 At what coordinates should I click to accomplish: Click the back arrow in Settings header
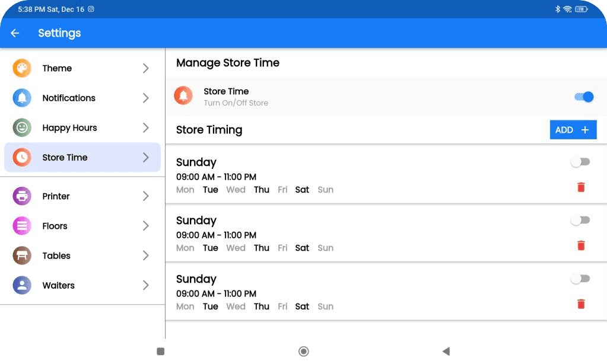(15, 33)
